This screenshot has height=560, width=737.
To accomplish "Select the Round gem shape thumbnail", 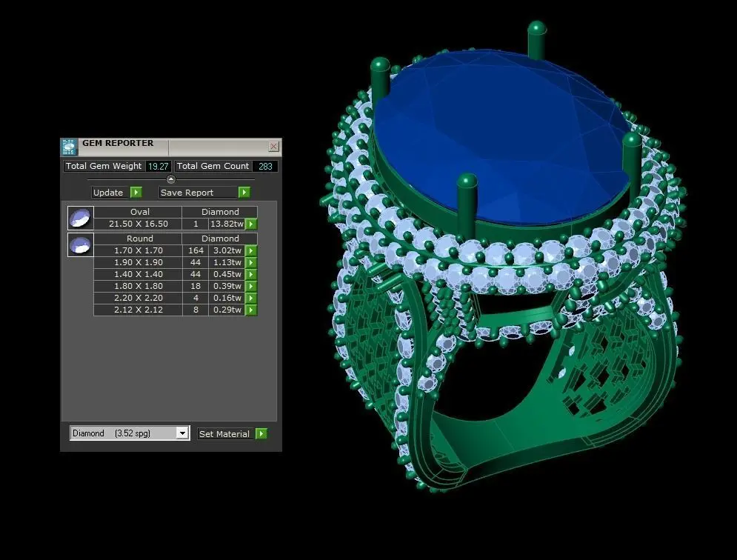I will click(81, 244).
